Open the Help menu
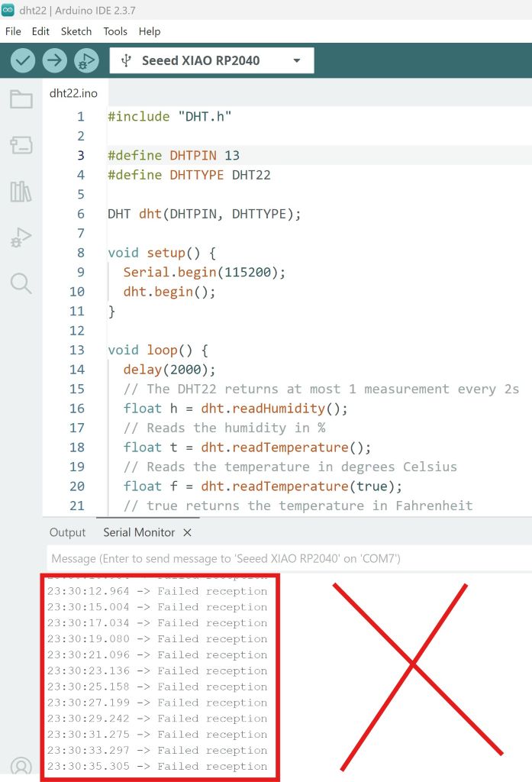Screen dimensions: 532x782 [x=150, y=31]
